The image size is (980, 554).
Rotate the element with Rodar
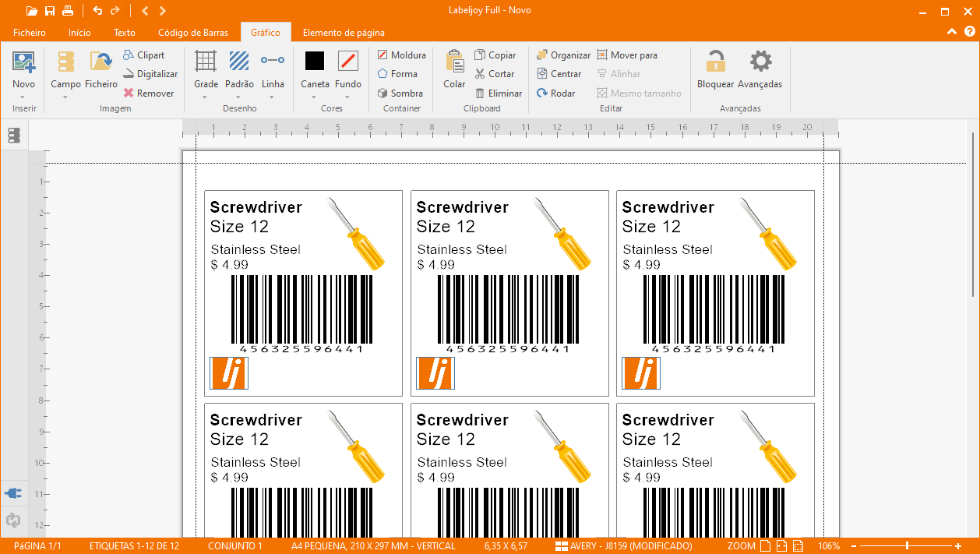[x=555, y=93]
